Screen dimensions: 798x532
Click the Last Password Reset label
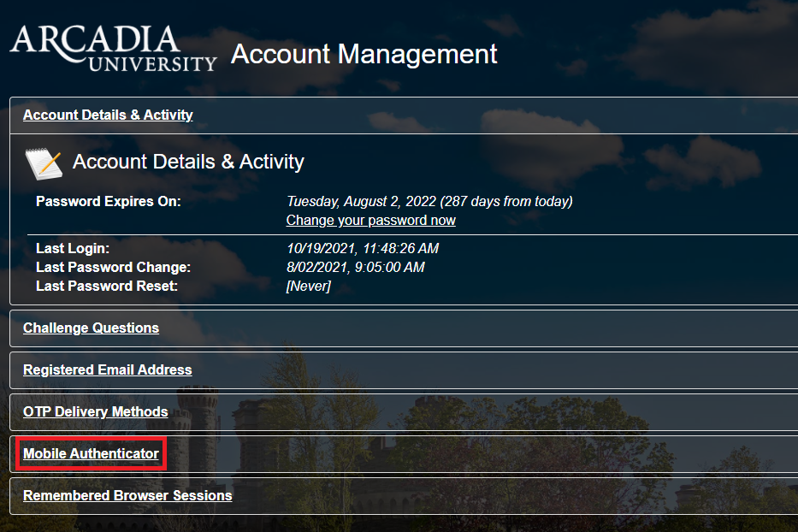tap(107, 287)
